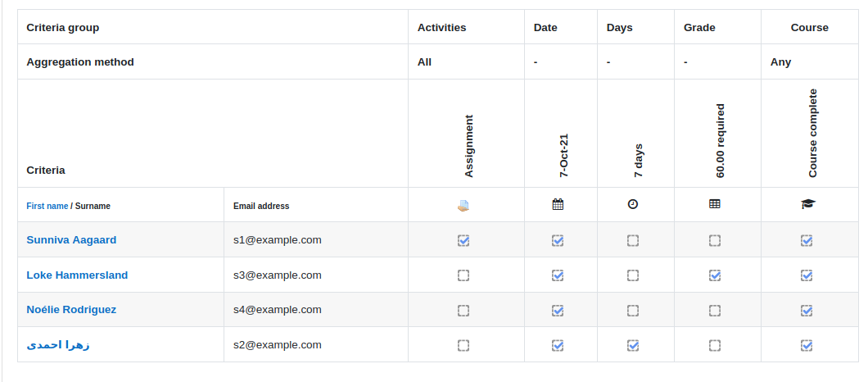Toggle Sunniva Aagaard's Course complete checkbox
Screen dimensions: 868x382
pyautogui.click(x=807, y=241)
